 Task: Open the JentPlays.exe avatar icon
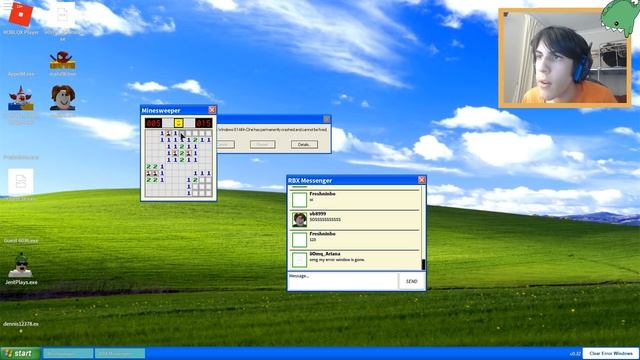21,265
